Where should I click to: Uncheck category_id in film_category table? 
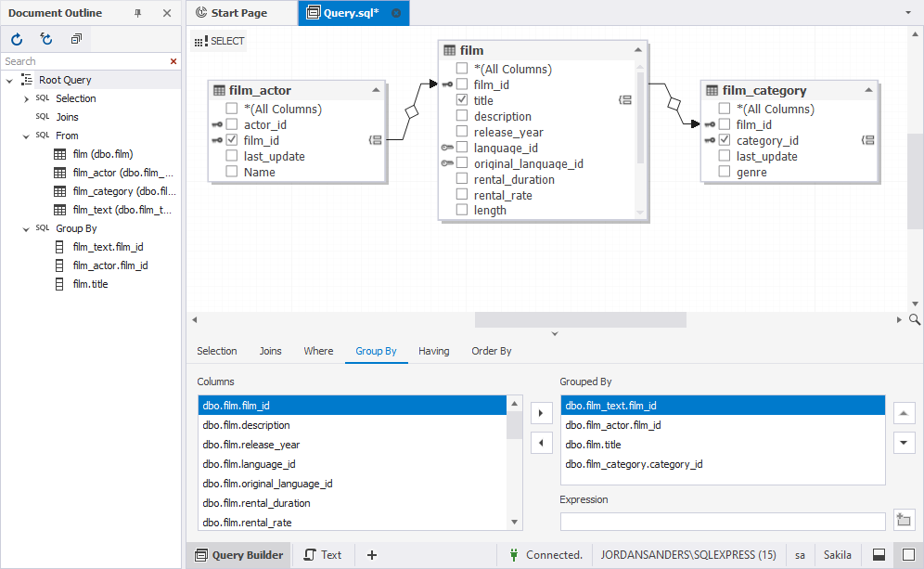pos(725,140)
